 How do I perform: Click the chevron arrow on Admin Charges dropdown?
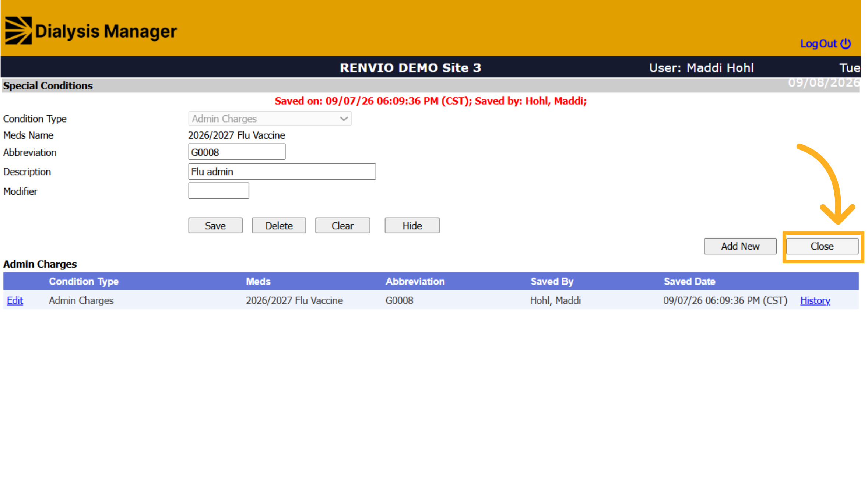point(344,119)
